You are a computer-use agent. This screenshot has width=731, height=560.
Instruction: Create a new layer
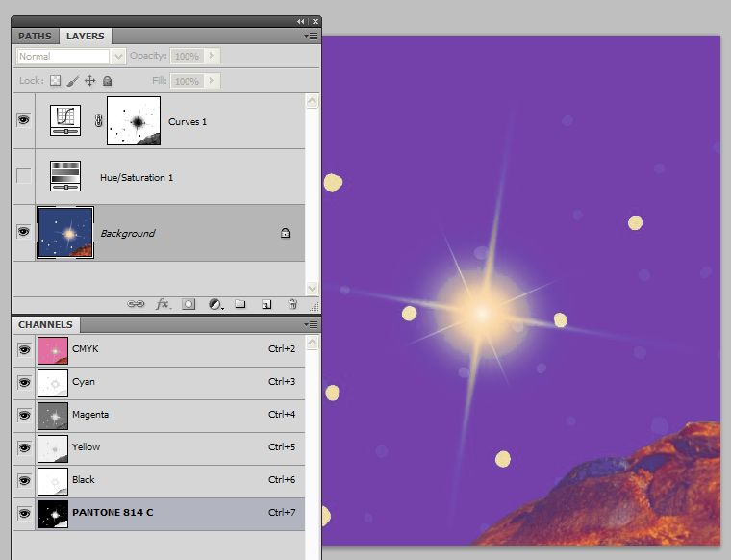266,304
